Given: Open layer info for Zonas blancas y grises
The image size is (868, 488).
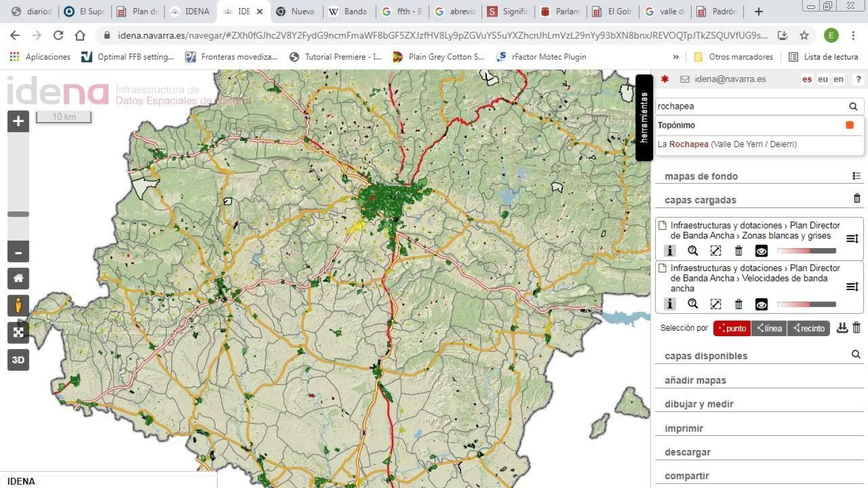Looking at the screenshot, I should click(x=670, y=251).
